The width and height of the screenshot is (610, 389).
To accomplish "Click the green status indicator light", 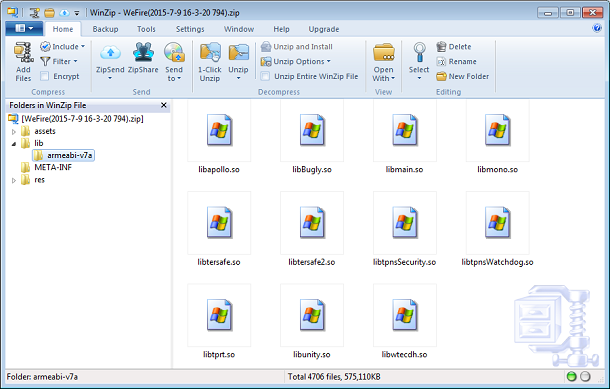I will tap(571, 377).
